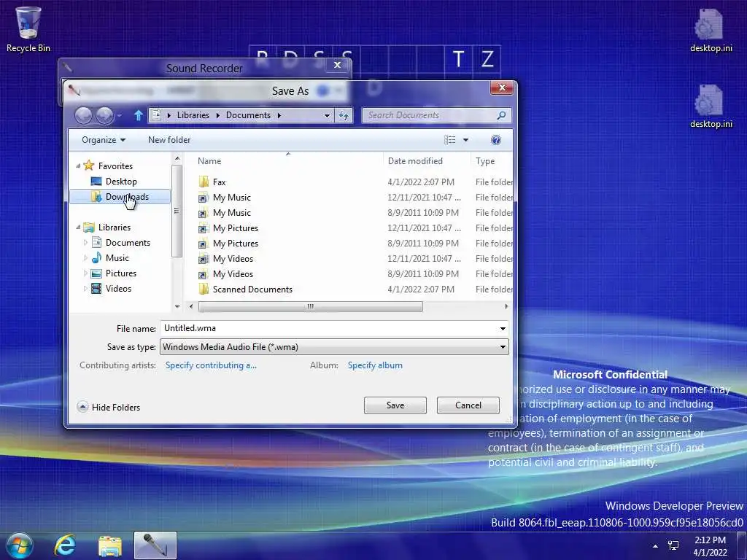Click the Back navigation arrow in Save As
Image resolution: width=747 pixels, height=560 pixels.
point(83,115)
